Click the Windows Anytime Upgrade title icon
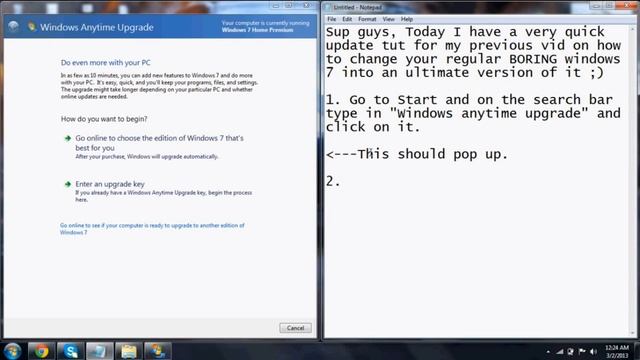The width and height of the screenshot is (640, 360). pos(31,27)
